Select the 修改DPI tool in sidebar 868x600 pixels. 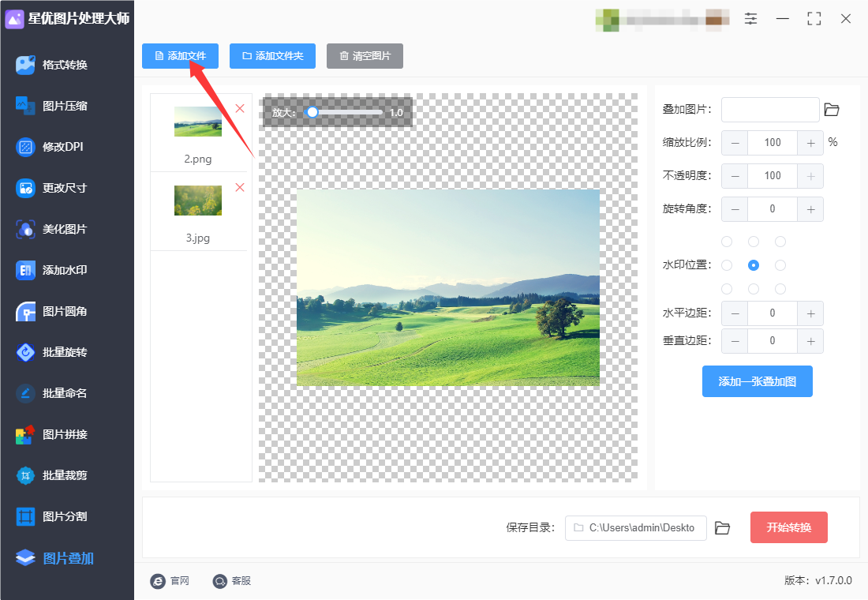pos(50,147)
